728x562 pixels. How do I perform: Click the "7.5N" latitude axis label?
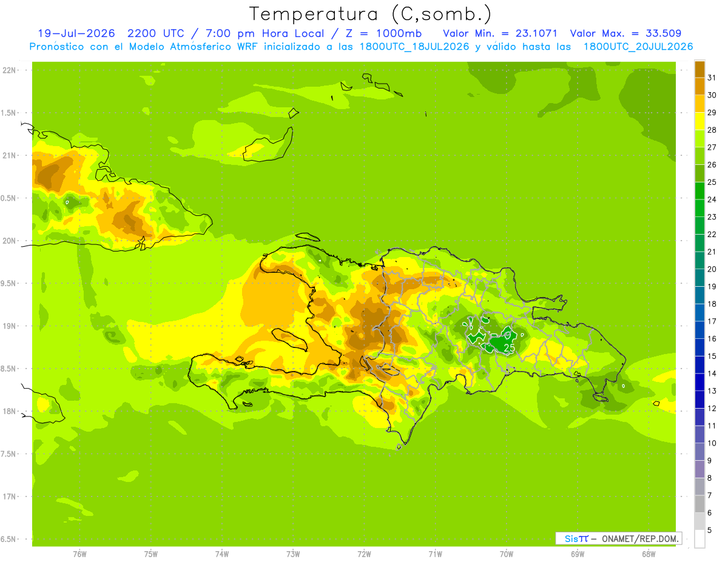[9, 454]
